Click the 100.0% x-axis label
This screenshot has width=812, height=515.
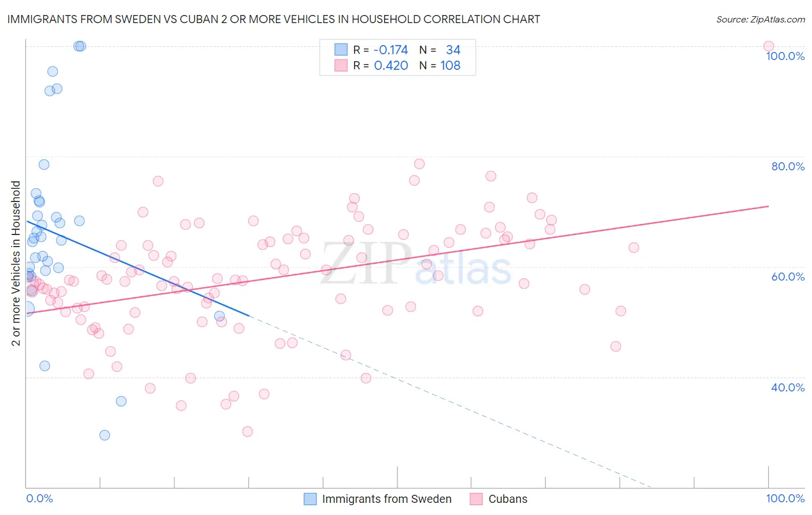tap(785, 498)
